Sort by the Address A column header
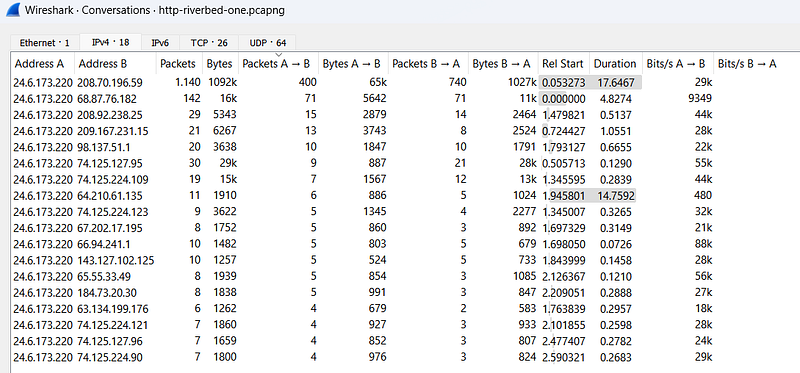Image resolution: width=800 pixels, height=373 pixels. 43,64
